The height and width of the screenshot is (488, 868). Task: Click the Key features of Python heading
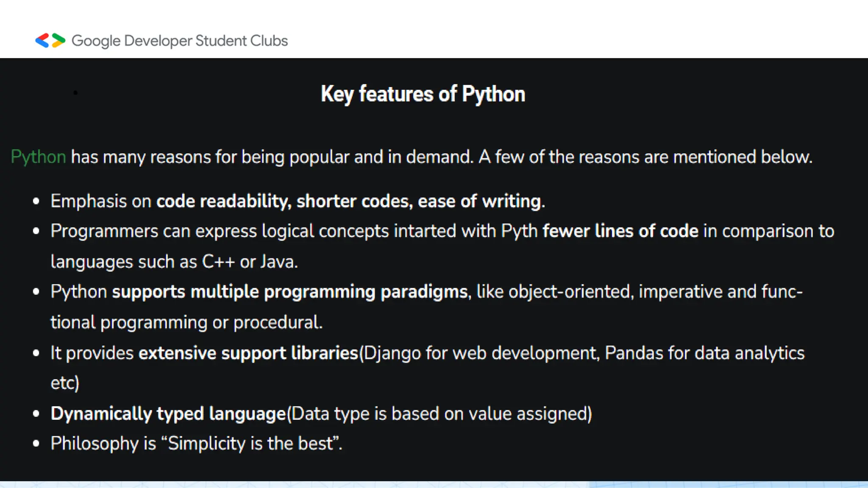click(x=423, y=94)
